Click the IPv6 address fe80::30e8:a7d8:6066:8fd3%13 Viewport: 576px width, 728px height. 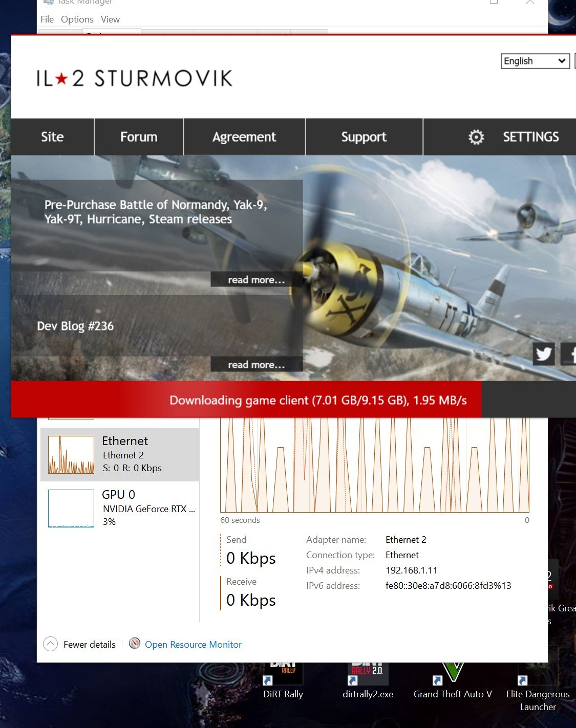(x=449, y=586)
